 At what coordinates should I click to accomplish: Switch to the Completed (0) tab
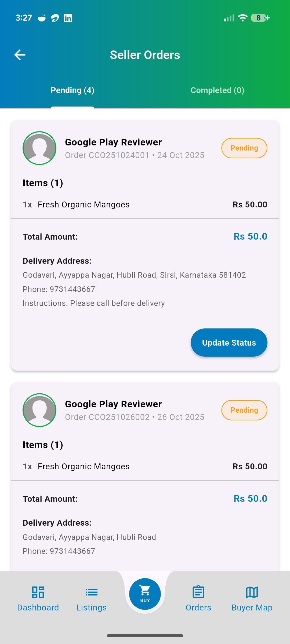pyautogui.click(x=217, y=90)
